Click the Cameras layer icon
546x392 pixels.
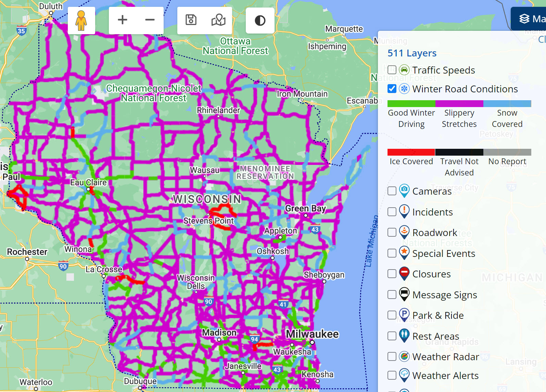pyautogui.click(x=404, y=191)
